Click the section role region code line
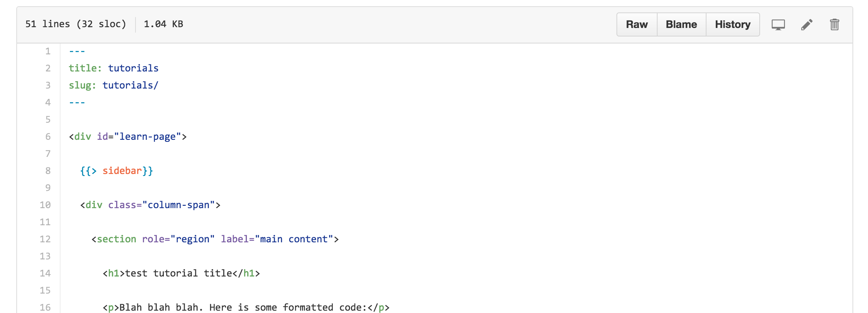Image resolution: width=868 pixels, height=313 pixels. click(x=215, y=239)
